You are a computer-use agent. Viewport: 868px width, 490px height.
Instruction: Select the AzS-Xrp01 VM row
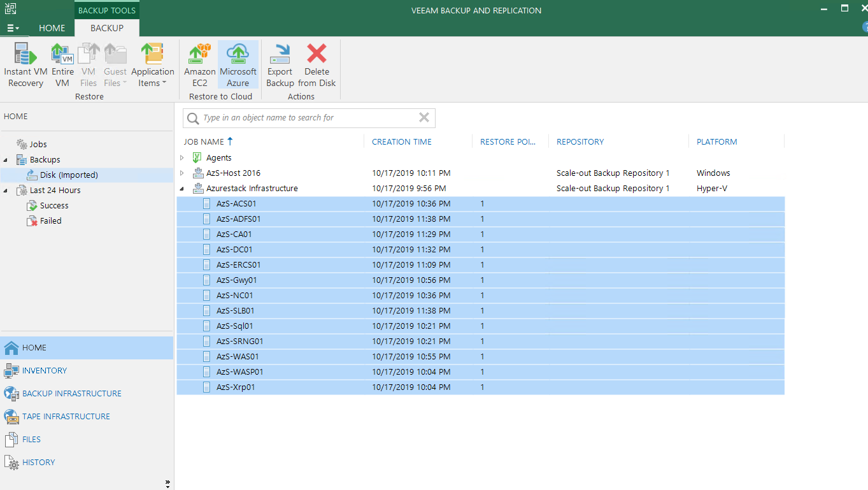tap(481, 387)
